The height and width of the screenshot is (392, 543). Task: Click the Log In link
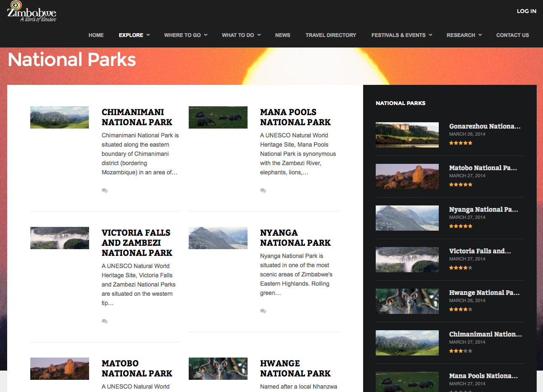526,11
